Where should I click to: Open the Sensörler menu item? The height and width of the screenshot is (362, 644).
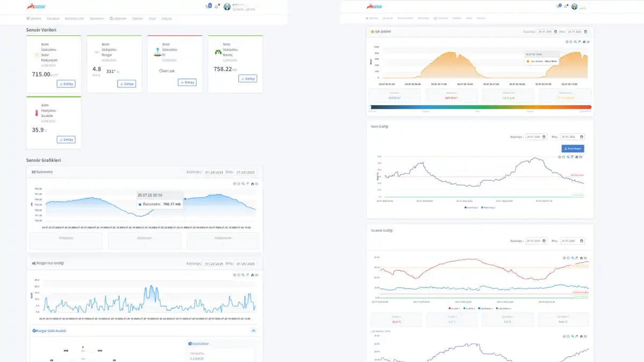[97, 18]
